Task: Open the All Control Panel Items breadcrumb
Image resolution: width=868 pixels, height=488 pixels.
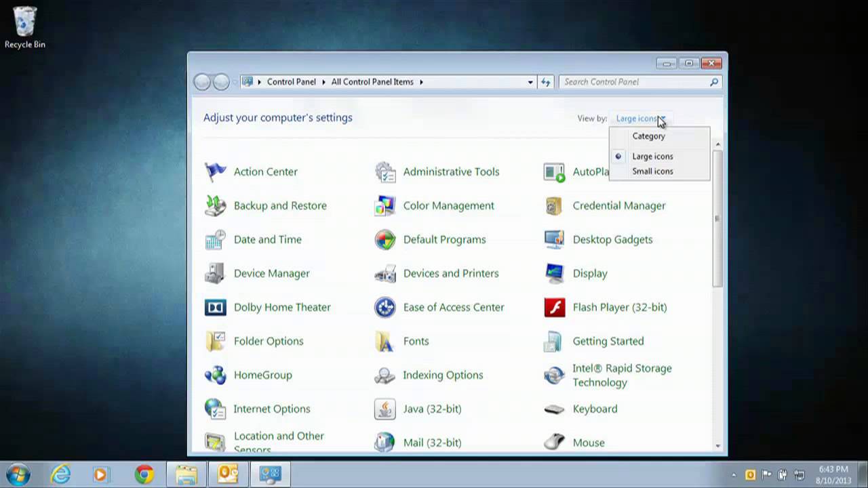Action: (372, 81)
